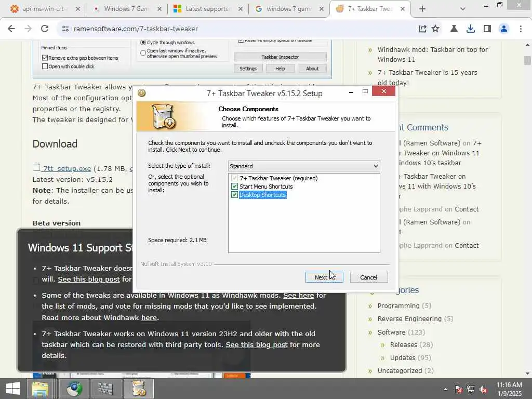Viewport: 532px width, 399px height.
Task: Download 7tt_setup.exe from the link
Action: click(x=67, y=168)
